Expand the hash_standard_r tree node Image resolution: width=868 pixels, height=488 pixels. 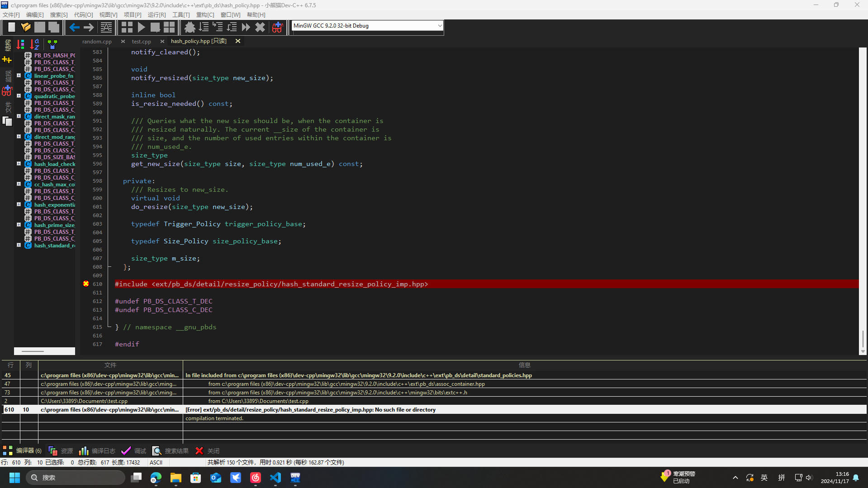pos(19,245)
